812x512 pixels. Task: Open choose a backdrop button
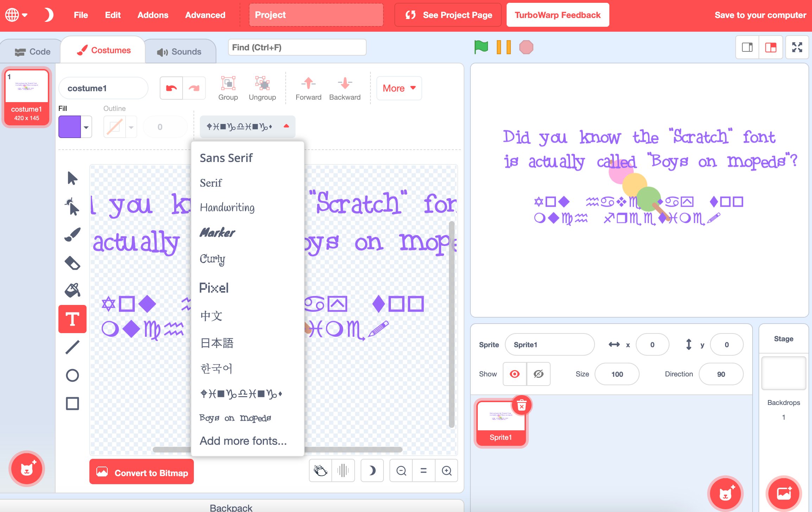click(x=784, y=494)
